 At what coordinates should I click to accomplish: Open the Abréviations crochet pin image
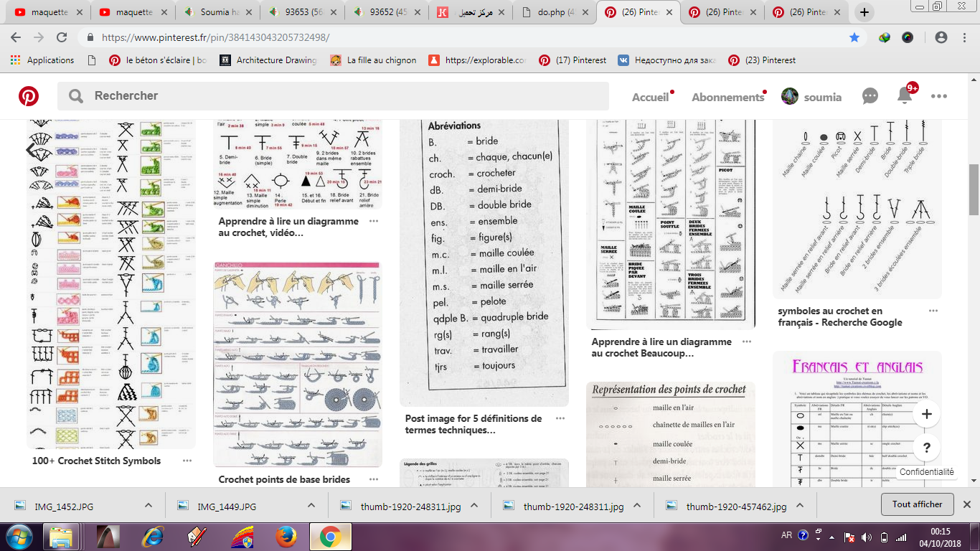point(484,258)
